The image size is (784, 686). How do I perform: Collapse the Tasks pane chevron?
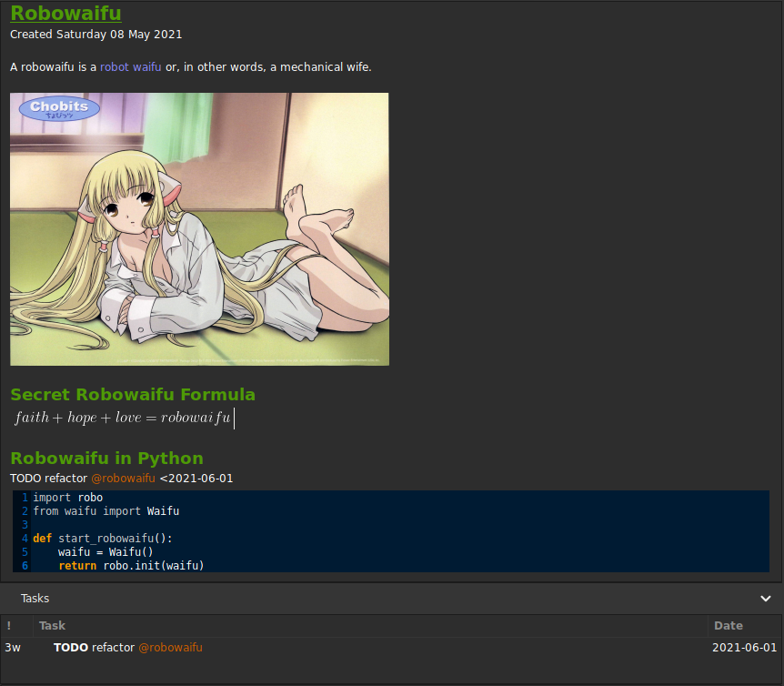pos(766,599)
